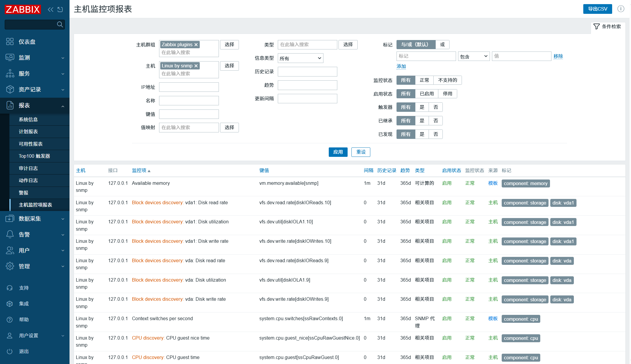The height and width of the screenshot is (364, 631).
Task: Click the IP地址 input field
Action: pos(189,87)
